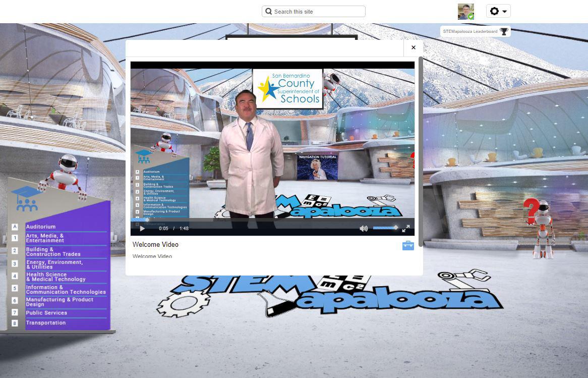This screenshot has height=378, width=588.
Task: Open STEMapalooza Leaderboard
Action: [475, 31]
